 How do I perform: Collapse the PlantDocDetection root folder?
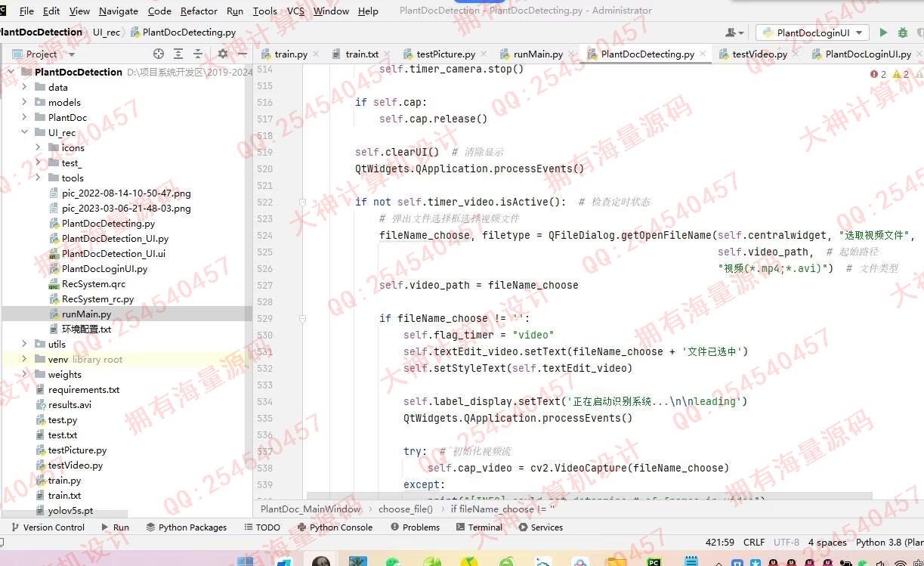click(x=12, y=72)
